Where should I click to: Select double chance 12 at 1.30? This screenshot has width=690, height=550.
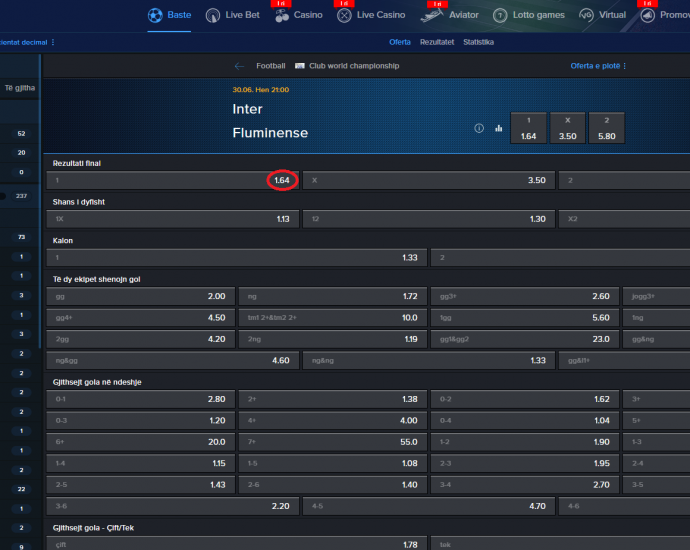(x=429, y=219)
